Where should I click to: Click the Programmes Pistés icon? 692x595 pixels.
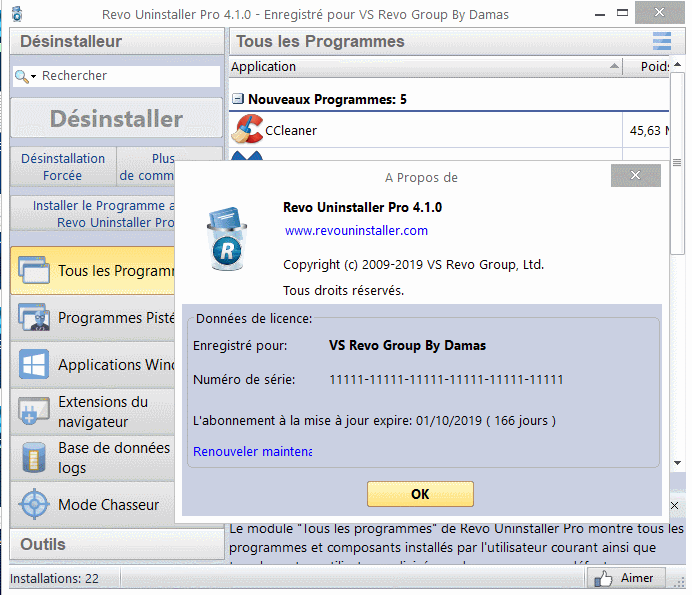[34, 317]
